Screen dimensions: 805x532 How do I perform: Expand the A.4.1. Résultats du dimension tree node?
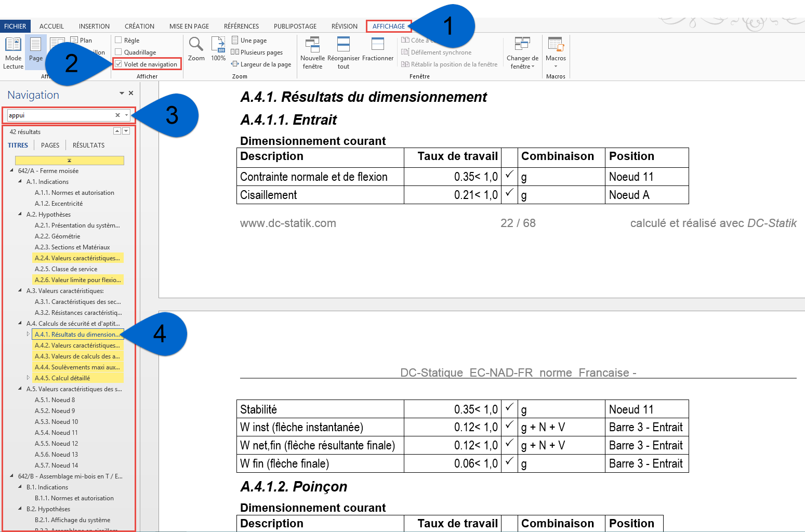(x=28, y=334)
